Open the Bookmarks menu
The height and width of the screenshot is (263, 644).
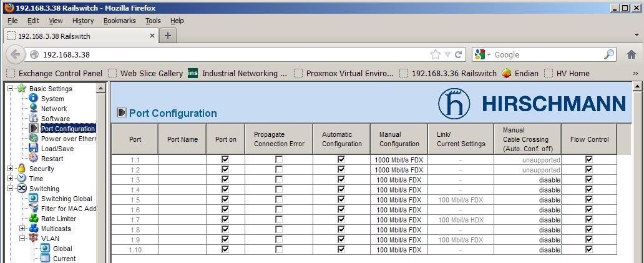(120, 21)
